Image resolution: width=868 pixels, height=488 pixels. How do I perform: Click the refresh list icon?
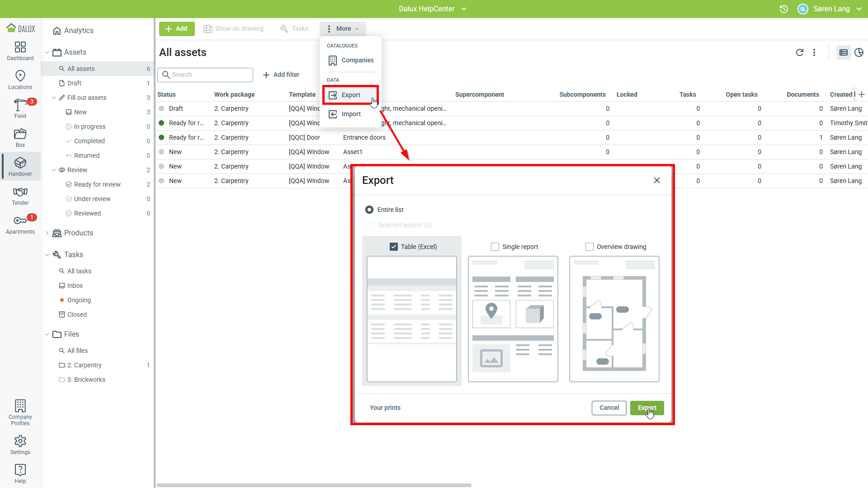tap(799, 52)
